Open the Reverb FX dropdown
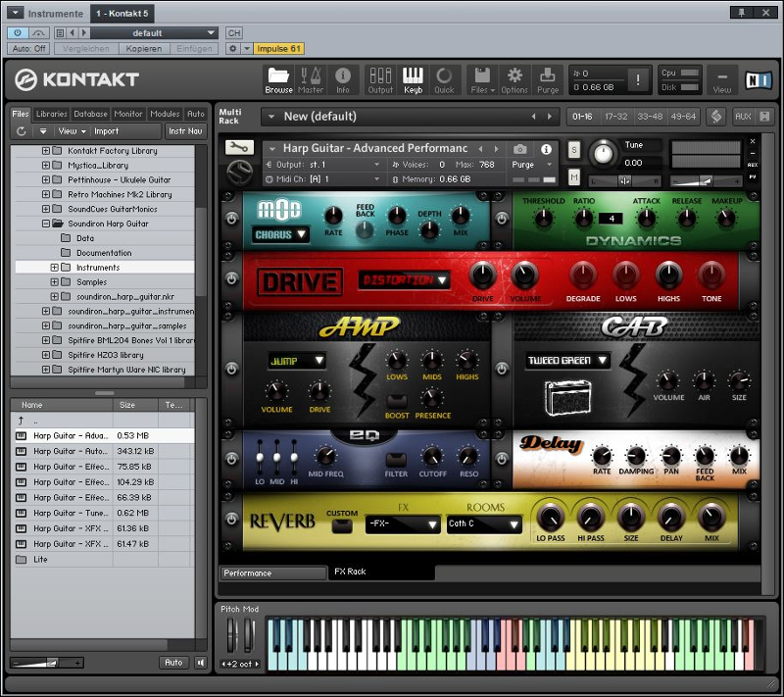Image resolution: width=784 pixels, height=697 pixels. tap(403, 524)
